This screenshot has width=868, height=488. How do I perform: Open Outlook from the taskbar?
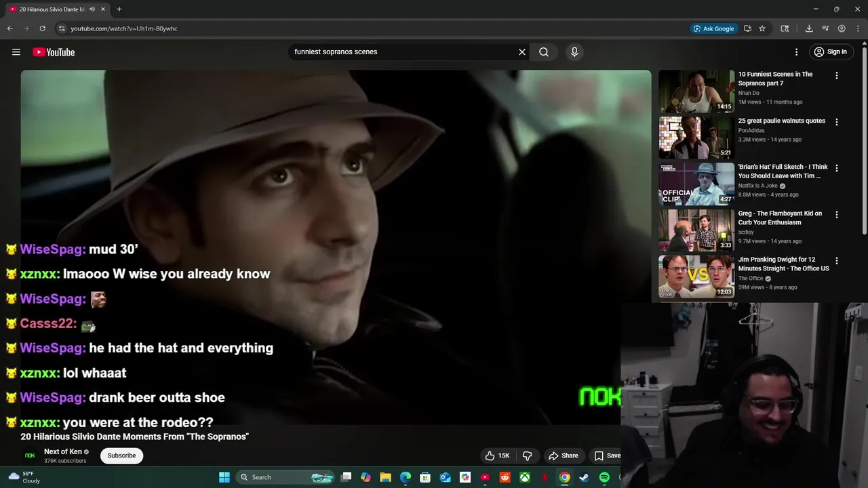[445, 477]
